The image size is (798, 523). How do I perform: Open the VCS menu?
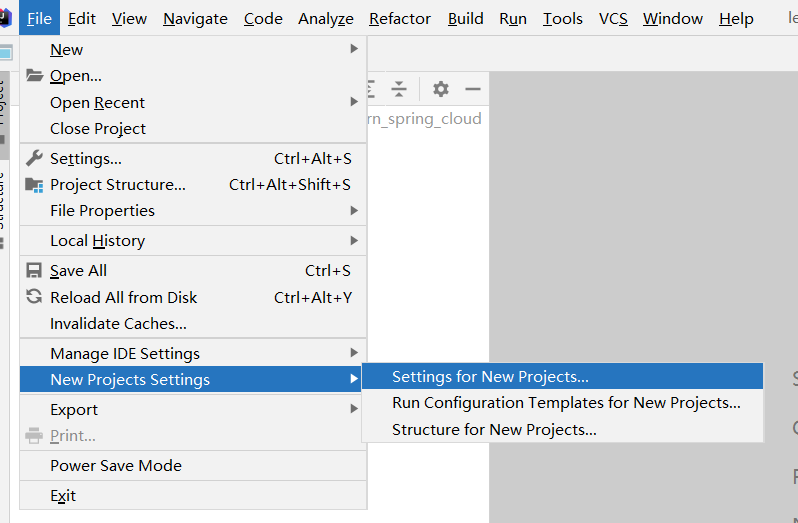point(613,18)
